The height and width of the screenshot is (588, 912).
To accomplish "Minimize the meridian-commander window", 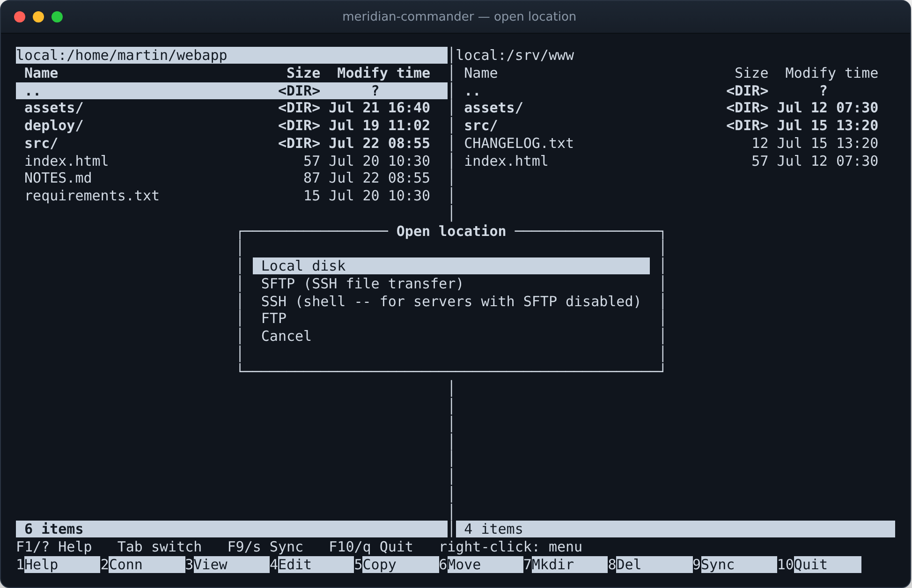I will [38, 17].
